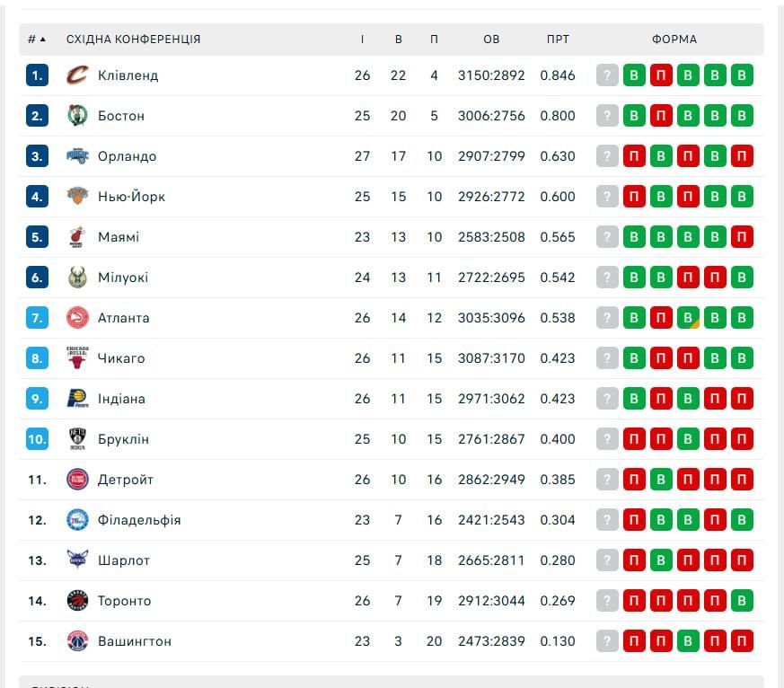Click Atlanta's green В badge with orange corner
This screenshot has width=784, height=688.
(x=688, y=318)
